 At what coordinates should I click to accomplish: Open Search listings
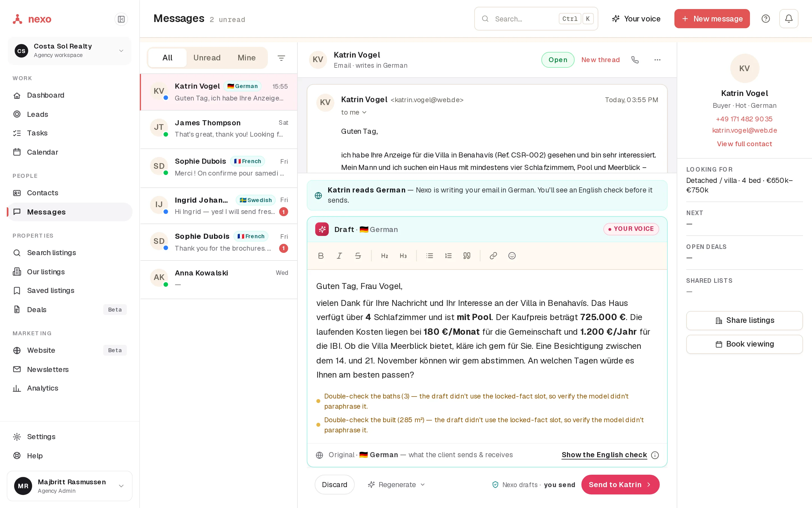[69, 253]
